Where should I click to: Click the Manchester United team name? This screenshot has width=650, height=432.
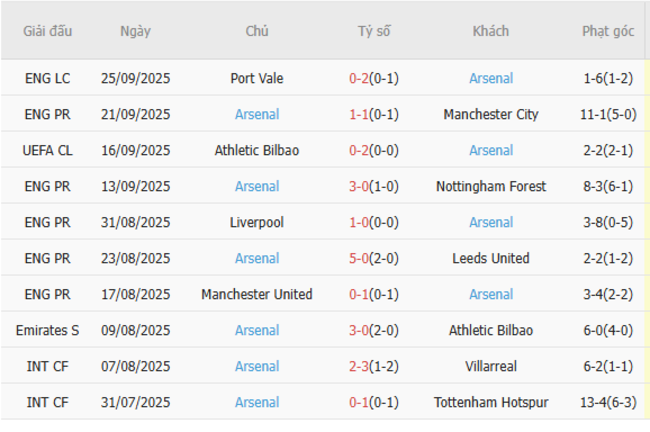coord(256,294)
